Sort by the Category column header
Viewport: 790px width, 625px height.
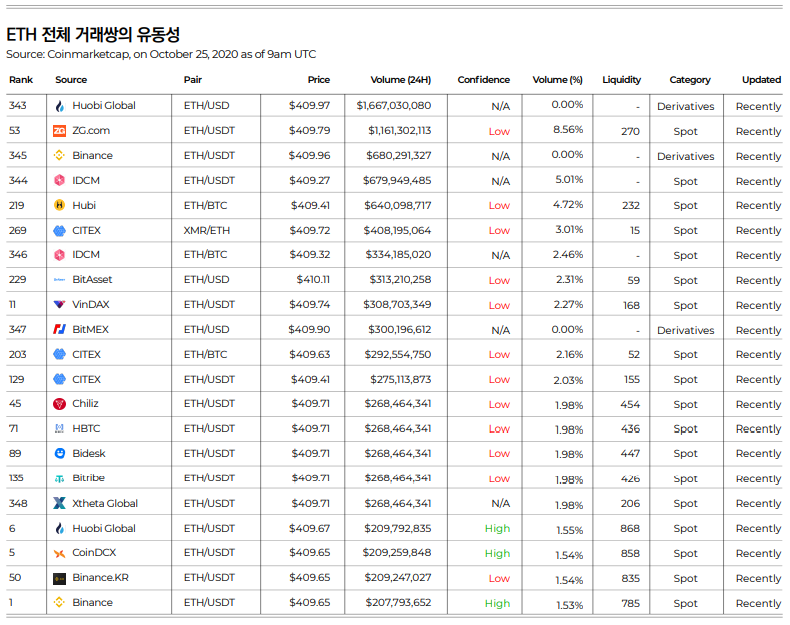coord(690,80)
